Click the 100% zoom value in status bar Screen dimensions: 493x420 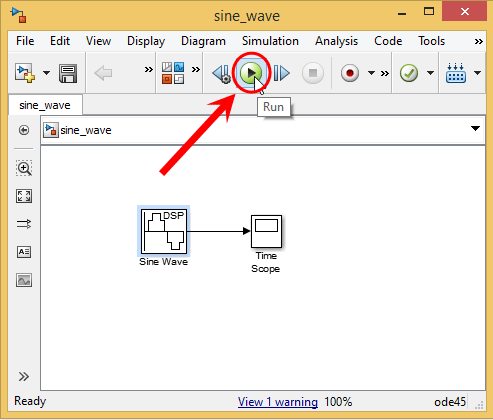(338, 402)
